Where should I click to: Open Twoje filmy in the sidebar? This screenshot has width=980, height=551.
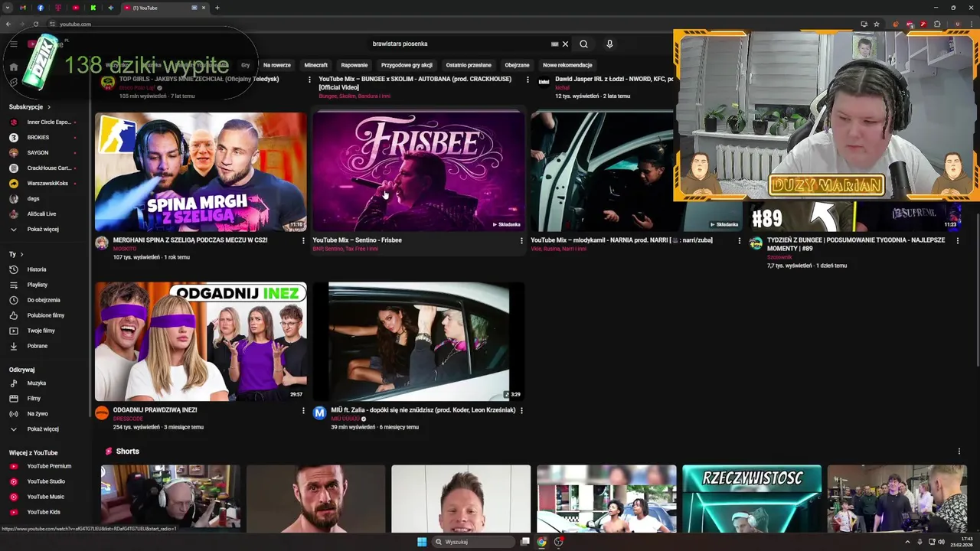point(43,331)
